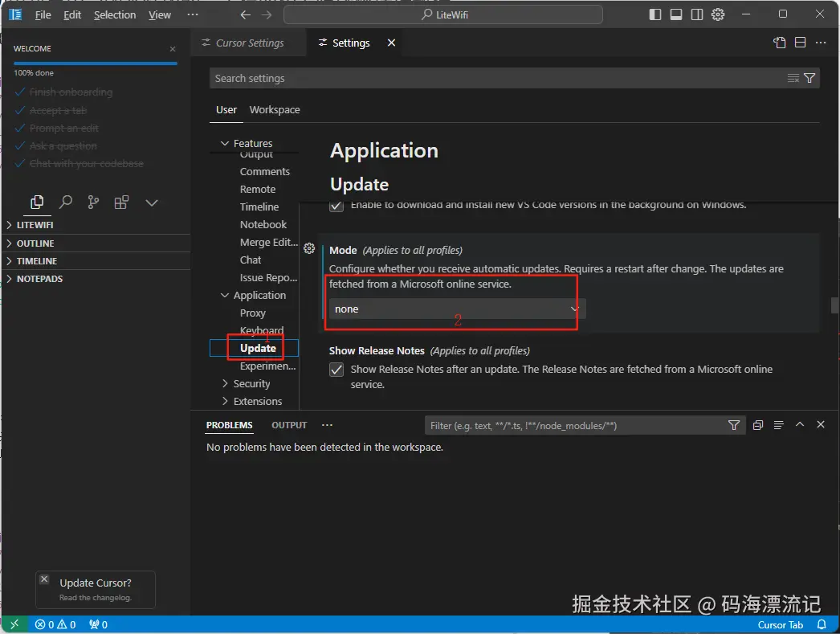This screenshot has width=840, height=634.
Task: Open settings search filter funnel
Action: (x=809, y=78)
